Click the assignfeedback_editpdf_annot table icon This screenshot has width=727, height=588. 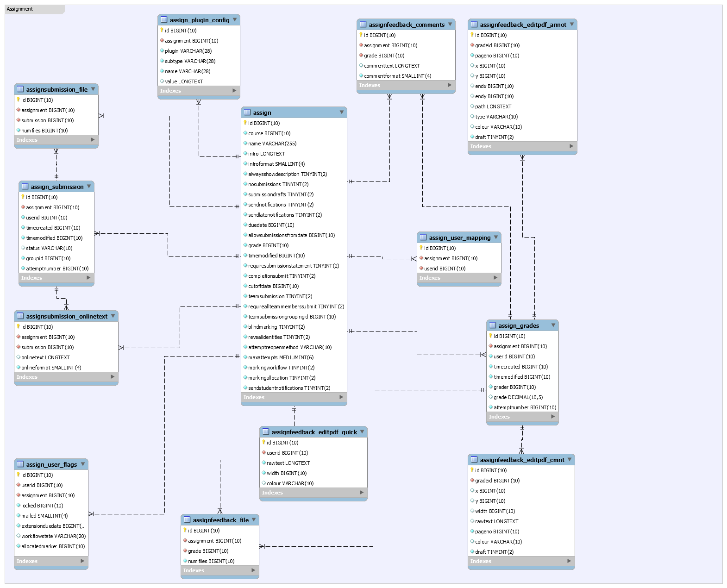tap(474, 24)
